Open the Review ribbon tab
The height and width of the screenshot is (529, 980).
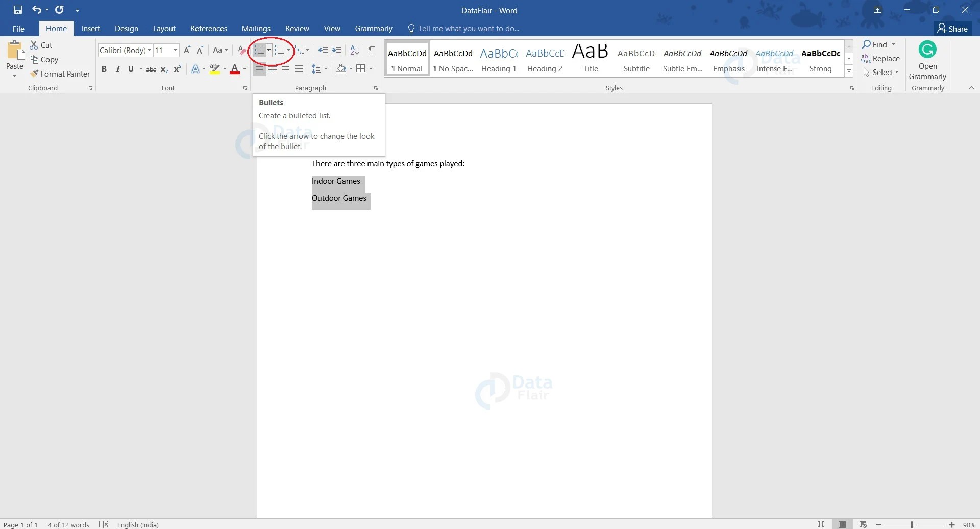(x=297, y=28)
